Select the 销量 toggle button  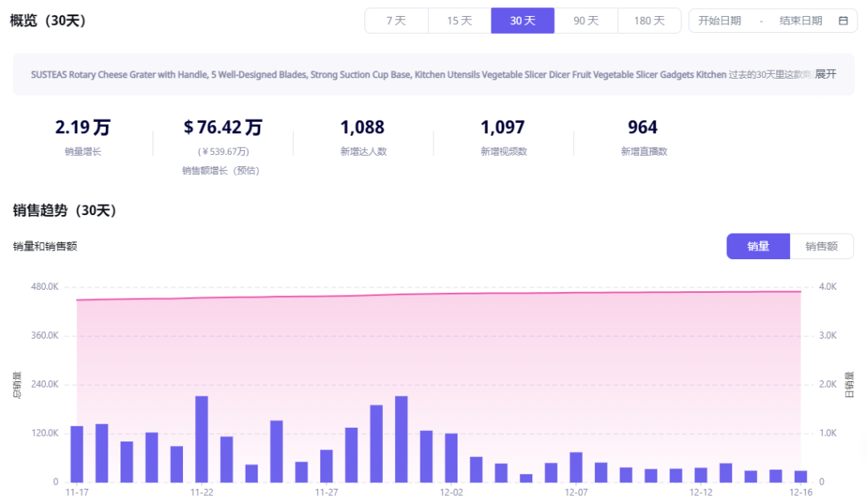pos(758,246)
